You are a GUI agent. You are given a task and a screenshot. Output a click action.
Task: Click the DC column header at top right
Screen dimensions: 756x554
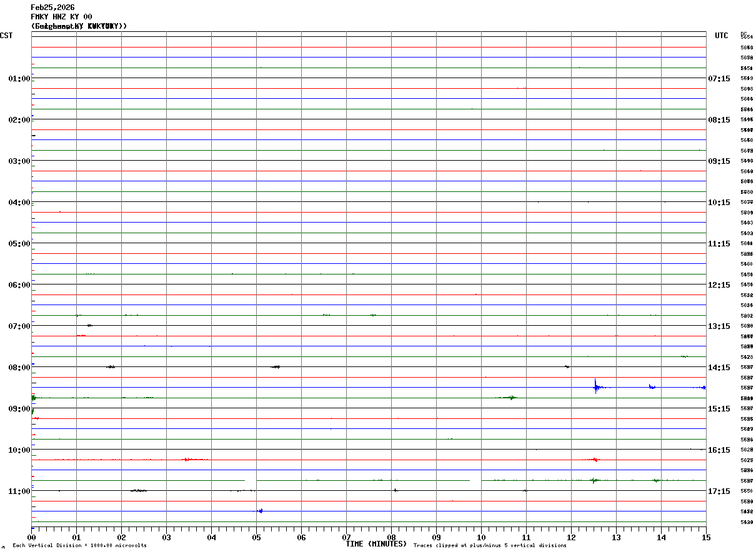pos(744,34)
